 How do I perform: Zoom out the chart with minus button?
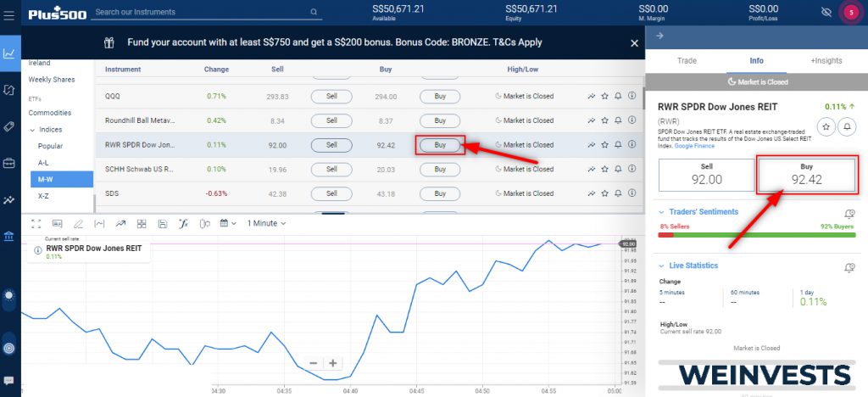314,363
